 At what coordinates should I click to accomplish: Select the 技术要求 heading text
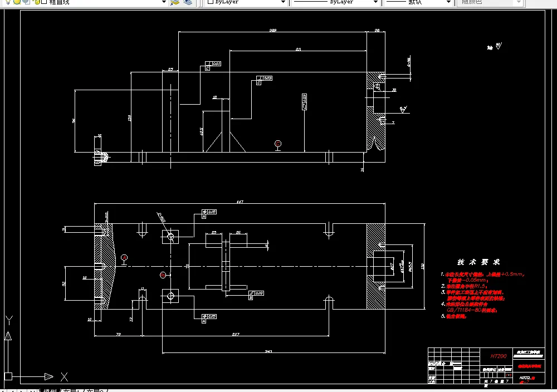tap(478, 262)
